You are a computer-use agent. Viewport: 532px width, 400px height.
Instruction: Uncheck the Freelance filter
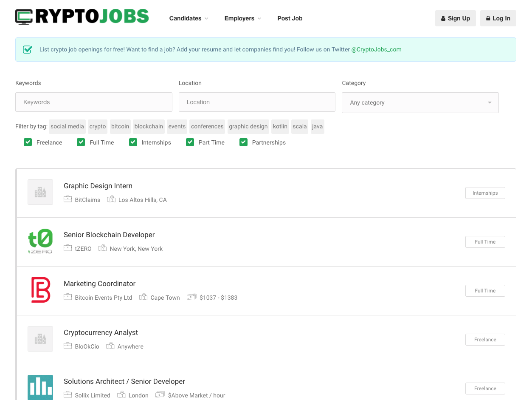28,142
